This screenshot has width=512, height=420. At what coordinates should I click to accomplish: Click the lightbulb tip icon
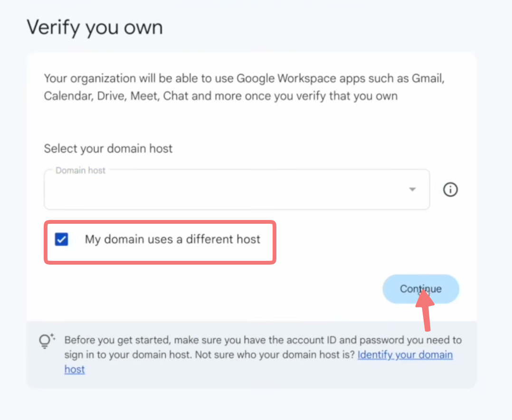[46, 341]
